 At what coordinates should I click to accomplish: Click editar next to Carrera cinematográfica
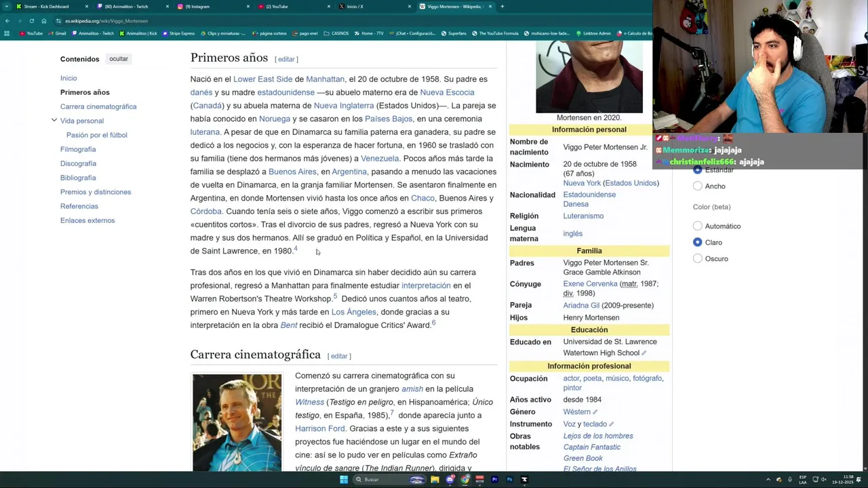(339, 357)
